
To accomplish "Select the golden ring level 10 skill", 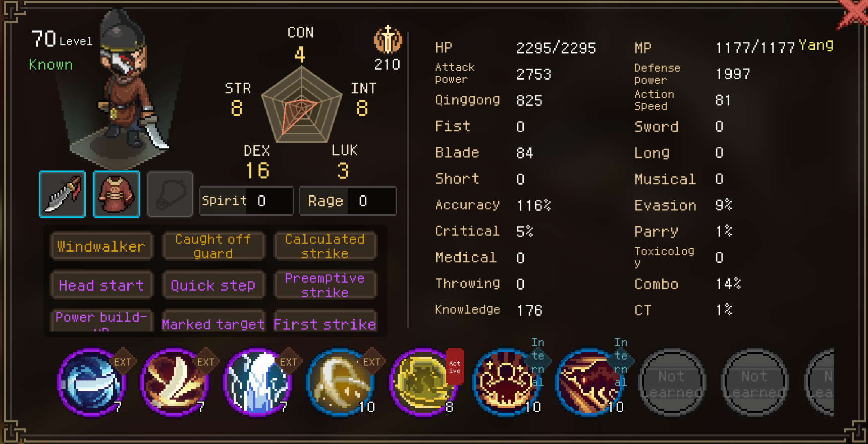I will tap(340, 382).
